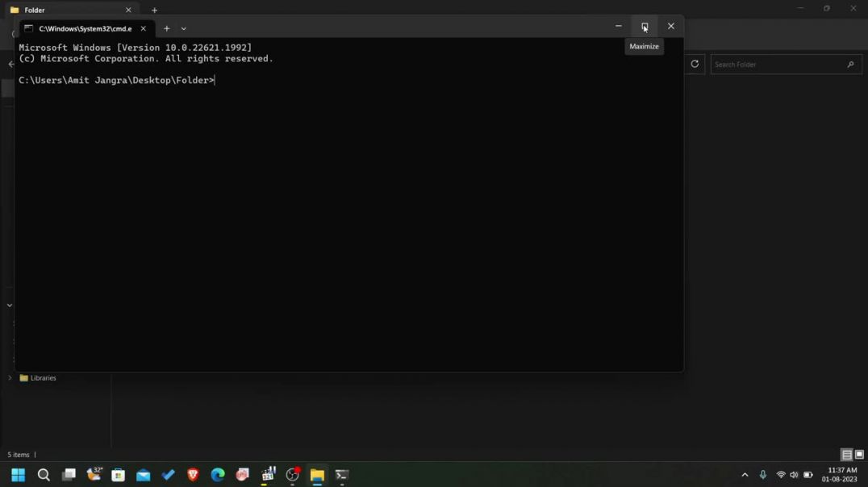The image size is (868, 487).
Task: Restore down the File Explorer window
Action: point(827,8)
